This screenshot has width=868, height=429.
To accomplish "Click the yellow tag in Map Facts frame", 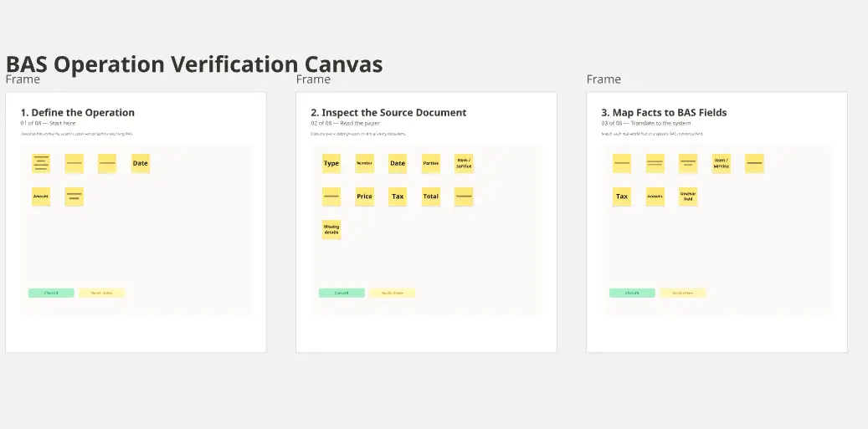I will coord(682,293).
